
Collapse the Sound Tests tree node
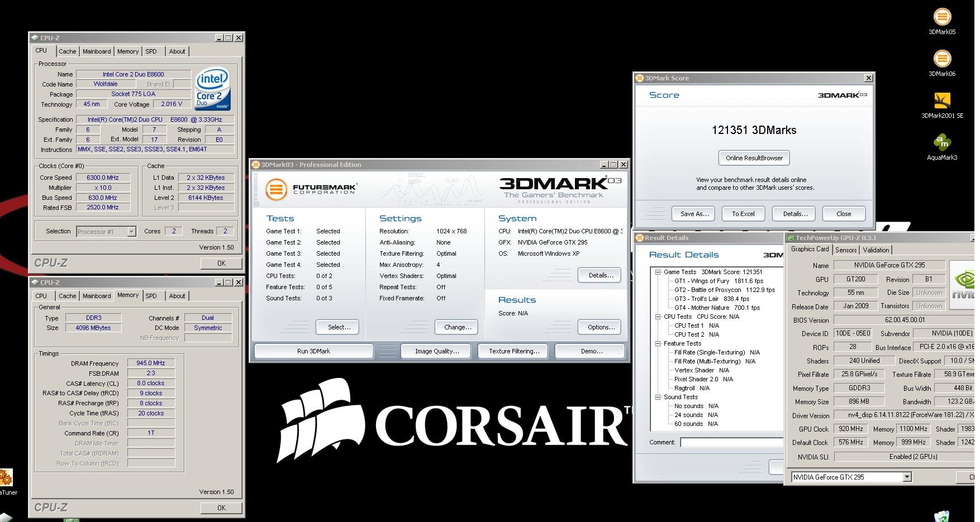(x=658, y=397)
